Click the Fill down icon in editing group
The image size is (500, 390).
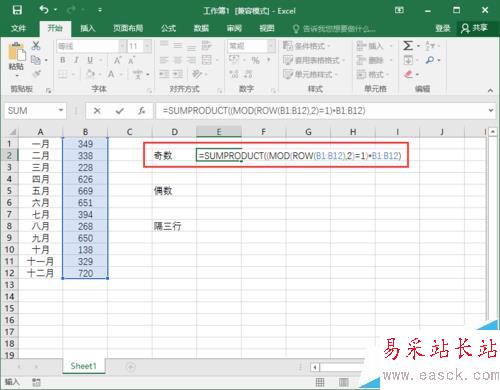pos(408,60)
